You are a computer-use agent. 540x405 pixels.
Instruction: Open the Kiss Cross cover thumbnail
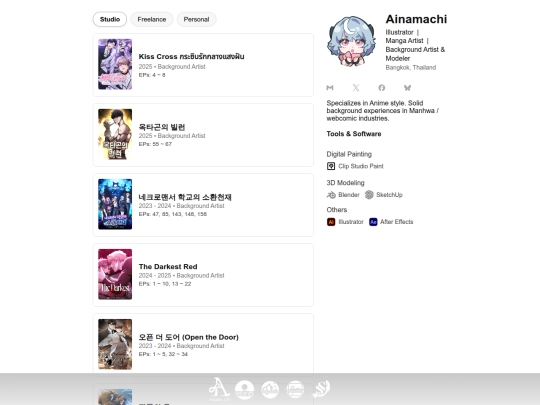pos(115,64)
